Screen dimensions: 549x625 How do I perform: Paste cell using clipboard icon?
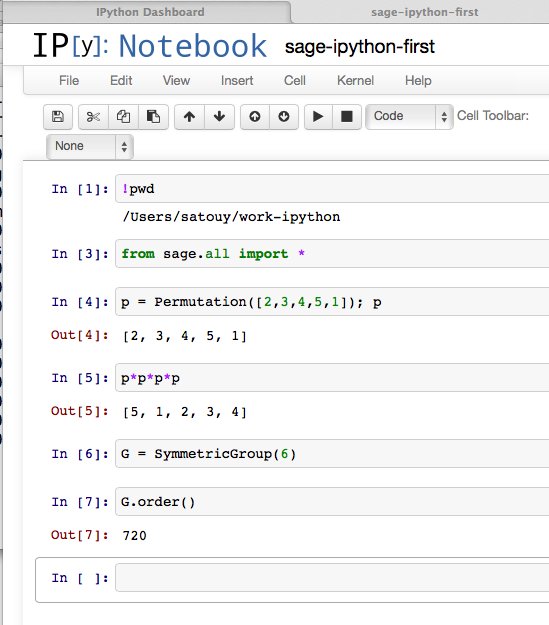coord(153,117)
